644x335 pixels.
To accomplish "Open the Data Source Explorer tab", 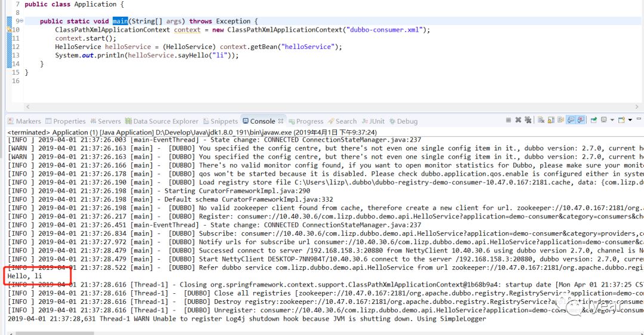I will coord(162,121).
